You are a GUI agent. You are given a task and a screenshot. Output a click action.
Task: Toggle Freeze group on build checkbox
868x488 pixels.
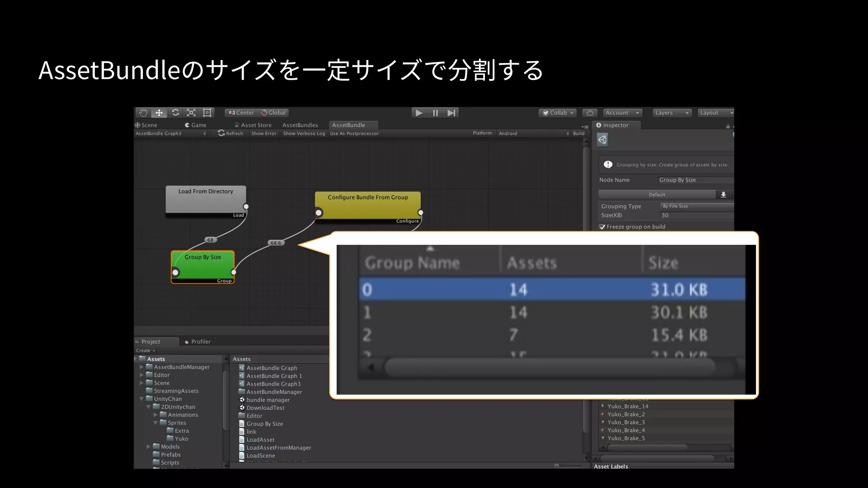tap(602, 227)
